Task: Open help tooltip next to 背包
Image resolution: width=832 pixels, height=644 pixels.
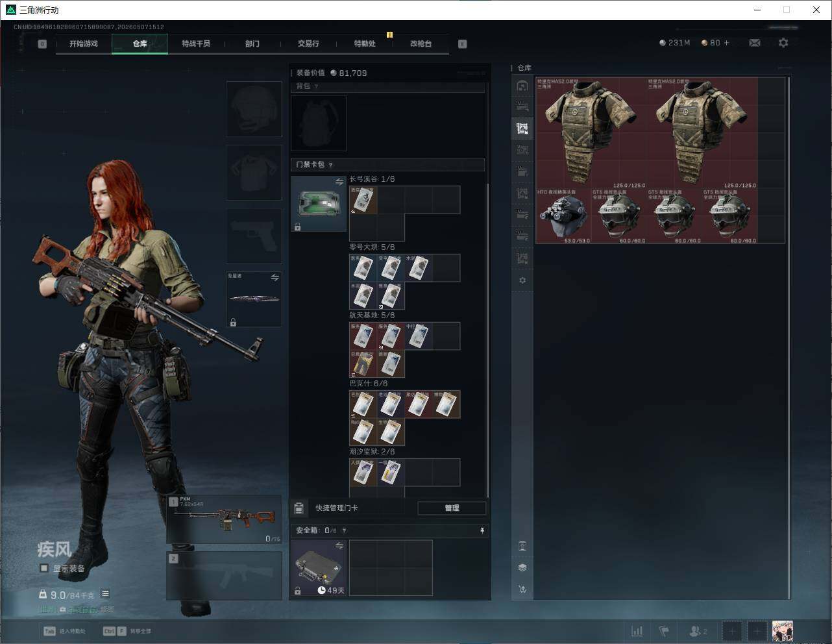Action: pos(317,86)
